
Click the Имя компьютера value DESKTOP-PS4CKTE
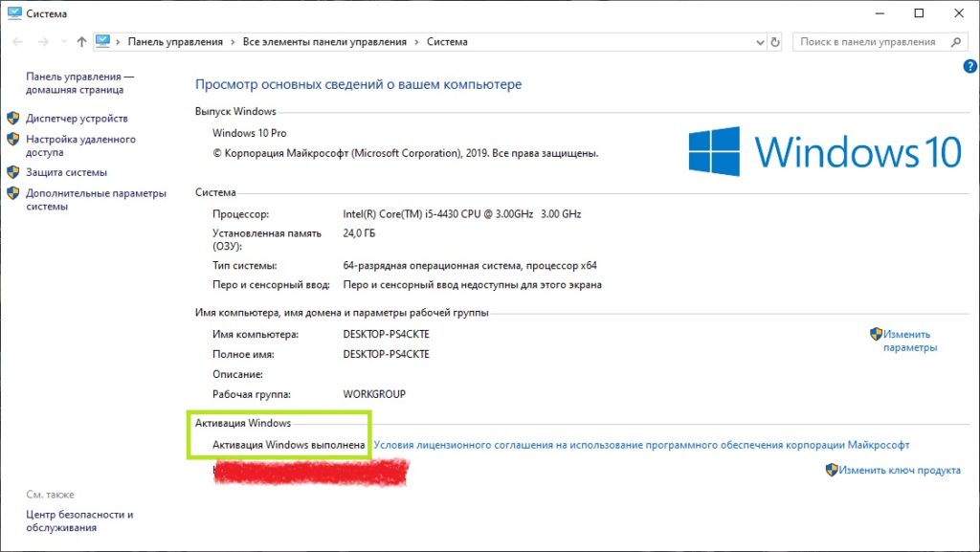(x=386, y=335)
